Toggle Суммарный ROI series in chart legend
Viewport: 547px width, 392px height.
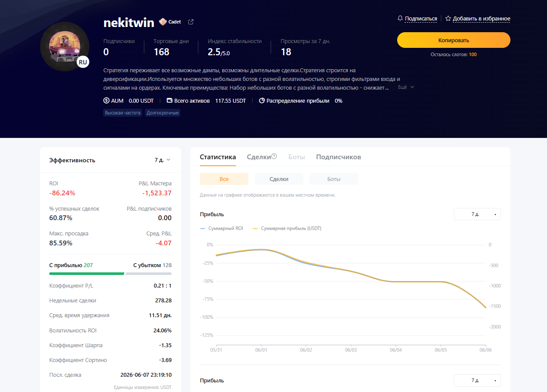tap(221, 228)
